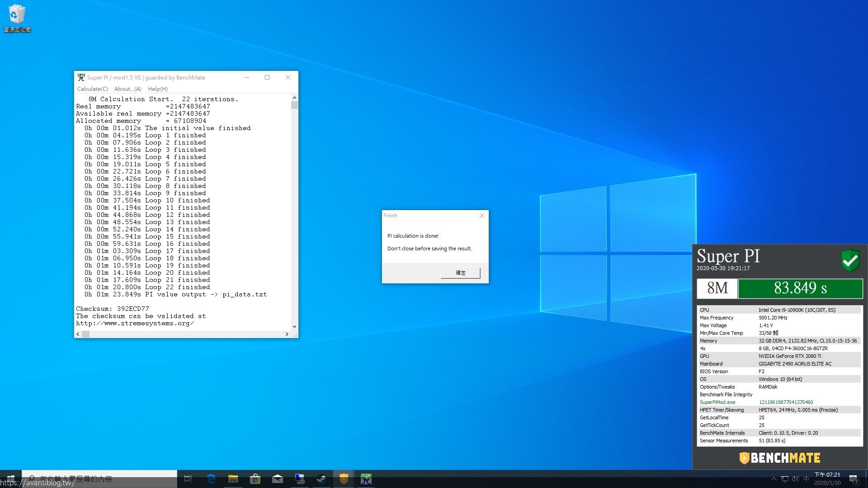The image size is (868, 488).
Task: Click the SuperPiMod.exe integrity entry
Action: click(x=717, y=402)
